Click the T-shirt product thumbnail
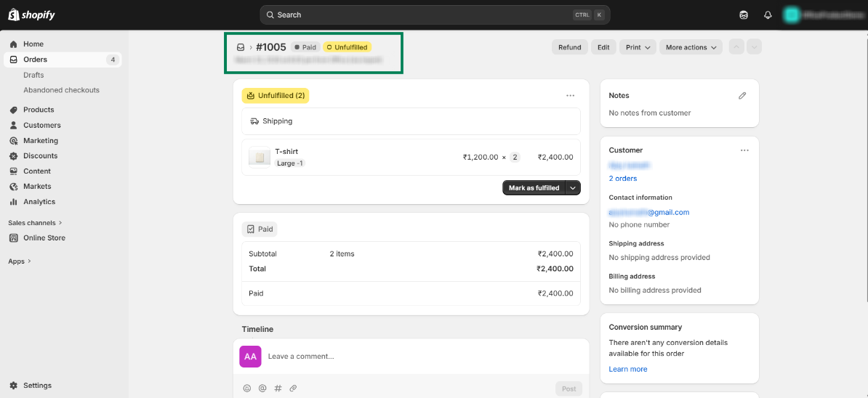Viewport: 868px width, 398px height. tap(260, 157)
